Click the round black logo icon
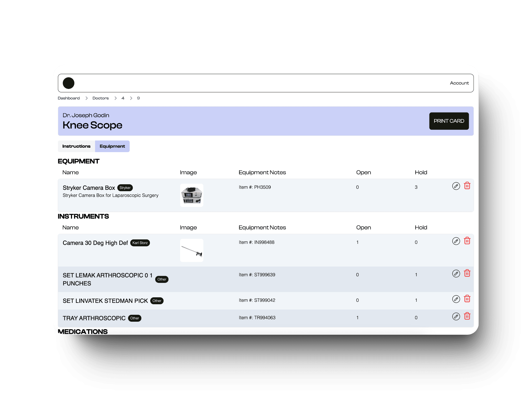Image resolution: width=532 pixels, height=399 pixels. [x=68, y=83]
